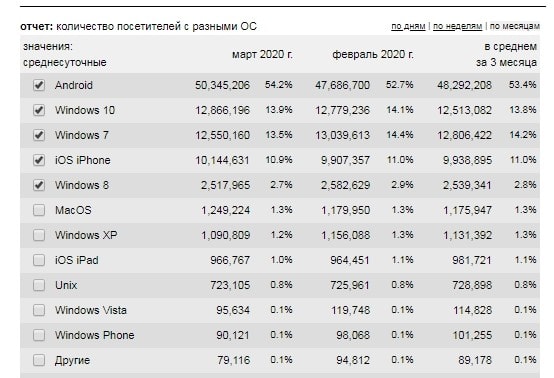Select the Unix checkbox
The width and height of the screenshot is (554, 378).
[39, 285]
